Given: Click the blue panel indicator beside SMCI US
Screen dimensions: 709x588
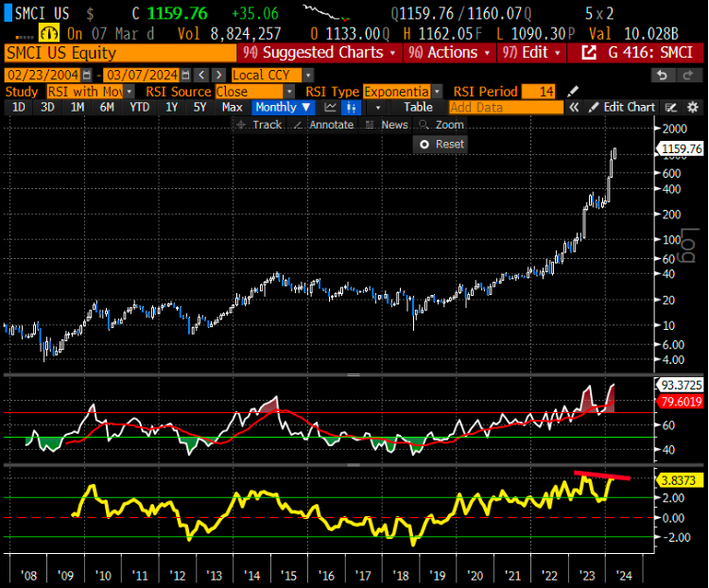Looking at the screenshot, I should 9,13.
